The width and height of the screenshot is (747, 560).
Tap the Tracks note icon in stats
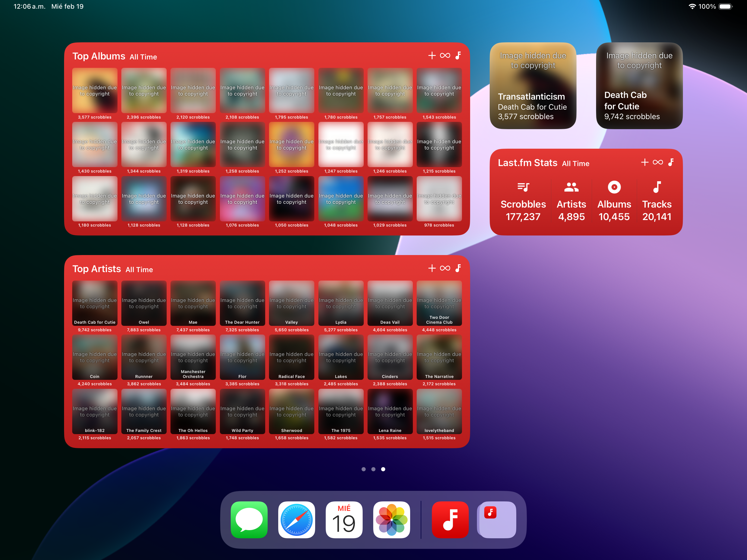(657, 187)
